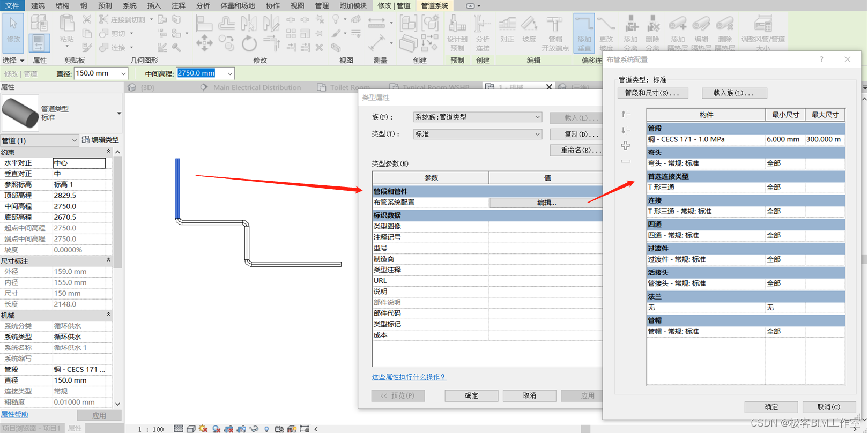868x433 pixels.
Task: Click the Align tool icon in the modify panel
Action: coord(204,23)
